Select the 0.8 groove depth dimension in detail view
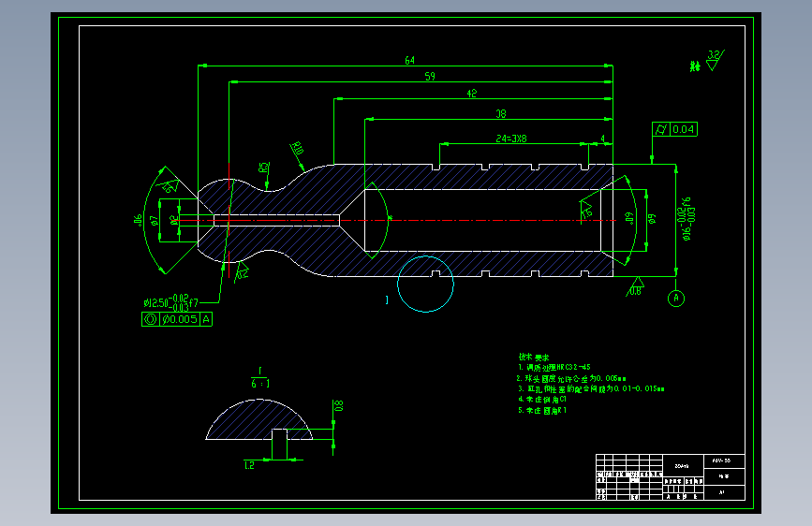This screenshot has height=526, width=812. coord(339,405)
